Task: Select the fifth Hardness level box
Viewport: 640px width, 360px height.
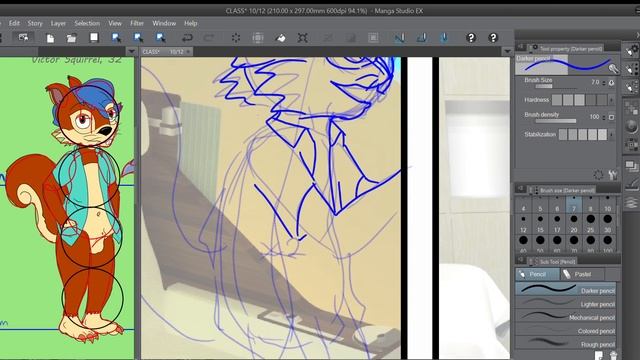Action: click(601, 100)
